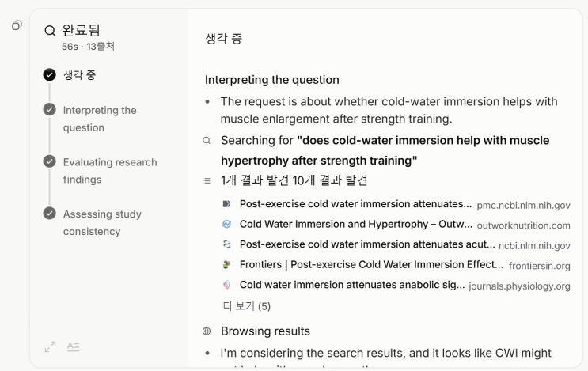588x371 pixels.
Task: Open the Cold water immersion attenuates anabolic link
Action: tap(351, 285)
